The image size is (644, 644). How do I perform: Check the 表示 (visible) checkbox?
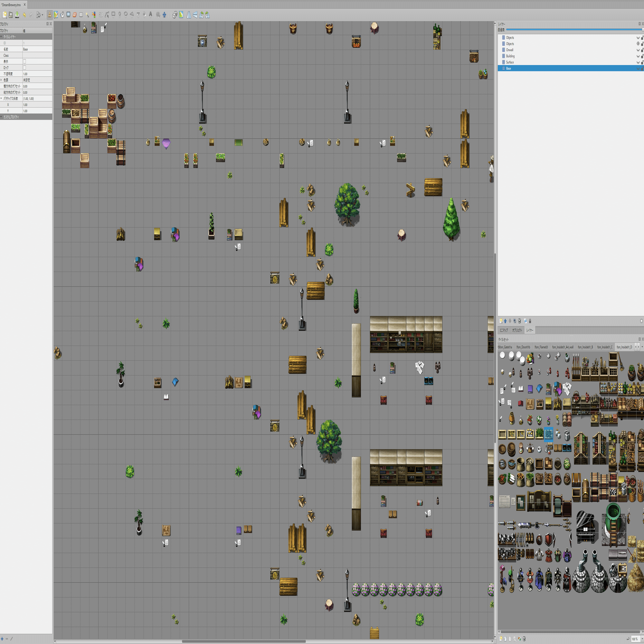tap(24, 61)
